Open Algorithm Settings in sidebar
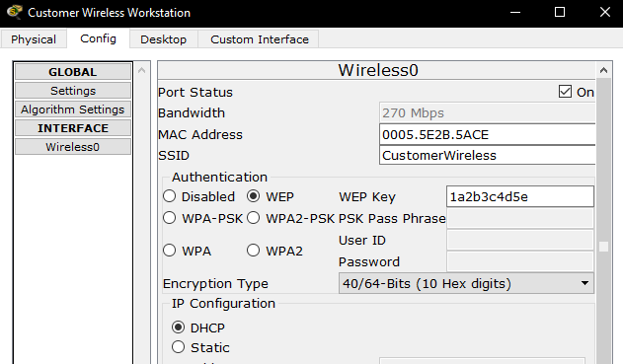This screenshot has width=623, height=364. pyautogui.click(x=73, y=109)
